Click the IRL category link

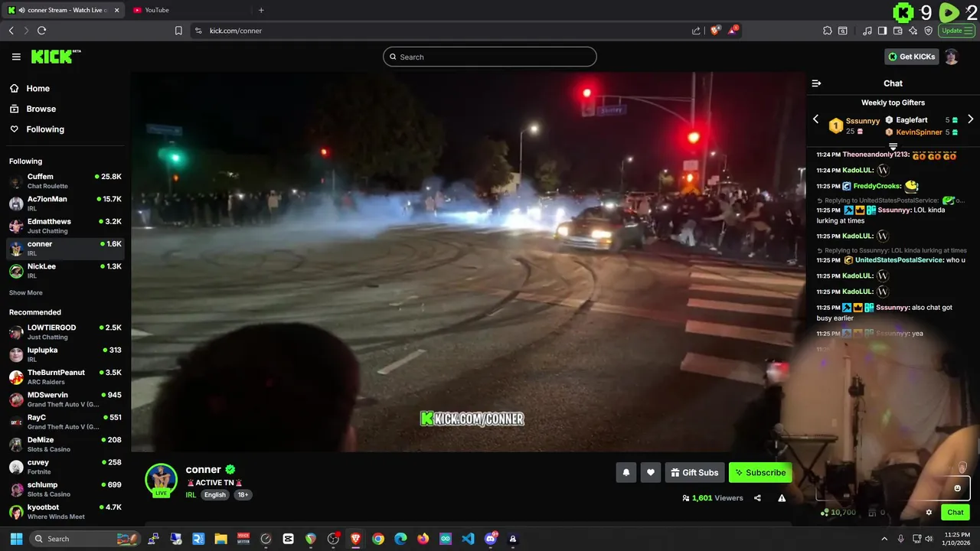191,495
